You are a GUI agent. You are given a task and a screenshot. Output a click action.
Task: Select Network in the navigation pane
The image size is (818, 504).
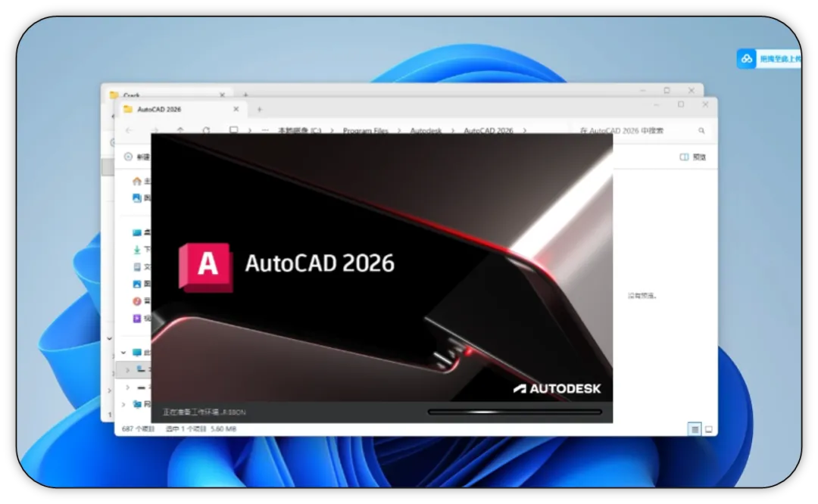click(142, 404)
